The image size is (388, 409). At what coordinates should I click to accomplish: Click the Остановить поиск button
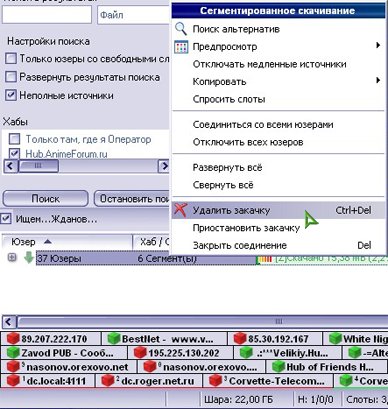[x=132, y=199]
